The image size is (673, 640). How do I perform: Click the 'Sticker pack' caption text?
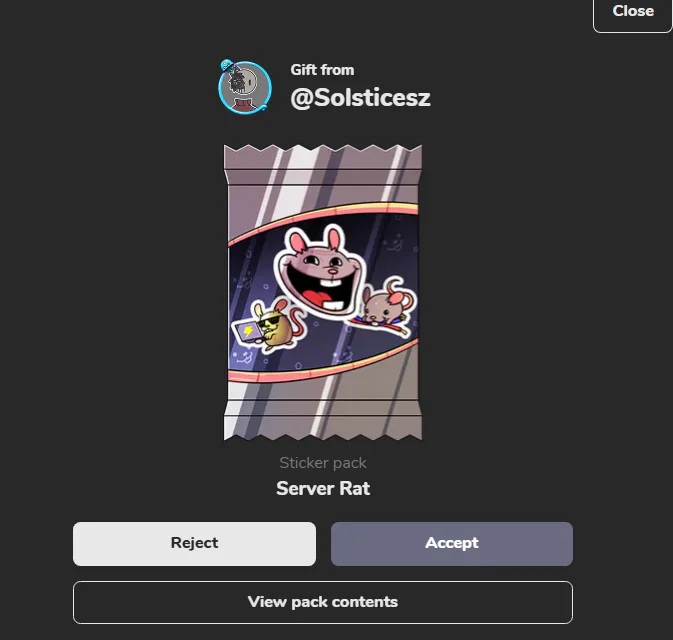click(323, 463)
